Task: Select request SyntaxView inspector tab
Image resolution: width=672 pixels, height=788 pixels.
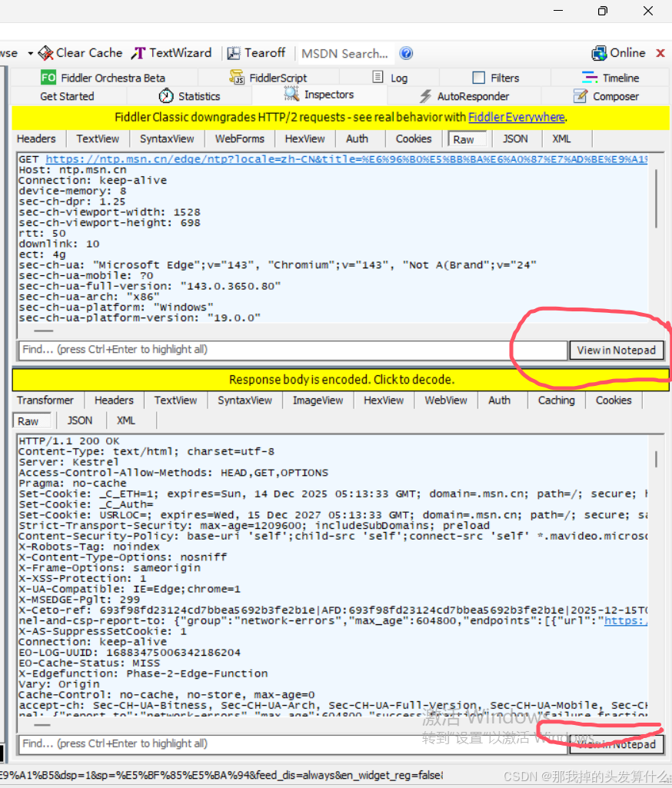Action: [166, 138]
